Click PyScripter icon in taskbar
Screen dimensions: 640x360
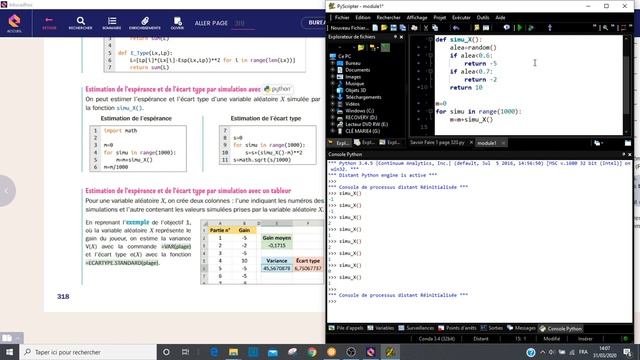click(390, 352)
